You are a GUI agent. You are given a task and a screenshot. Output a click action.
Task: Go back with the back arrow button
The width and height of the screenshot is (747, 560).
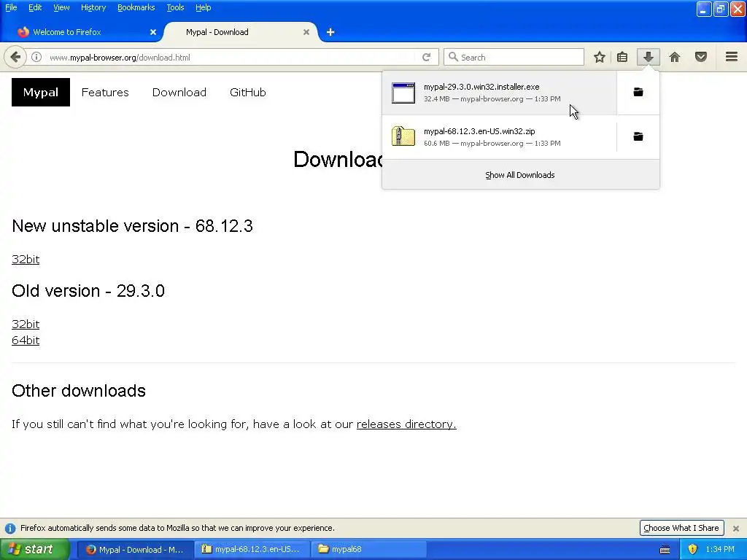(15, 57)
